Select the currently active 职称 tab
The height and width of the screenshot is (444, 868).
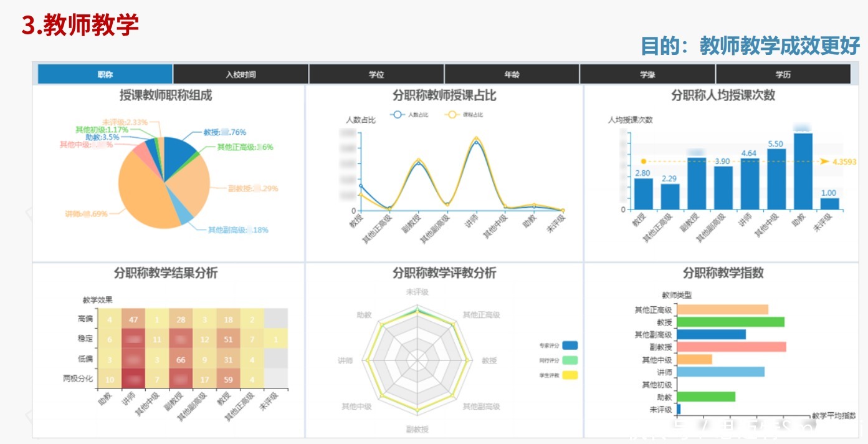[103, 74]
